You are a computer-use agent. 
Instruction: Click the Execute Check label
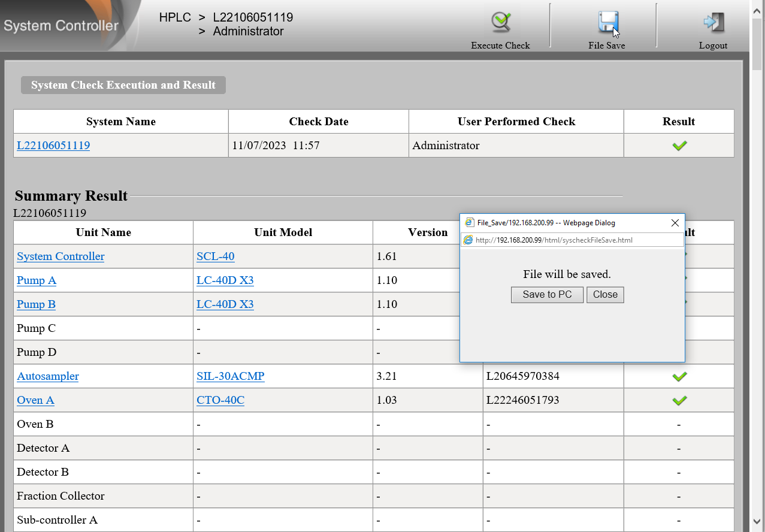(x=500, y=46)
